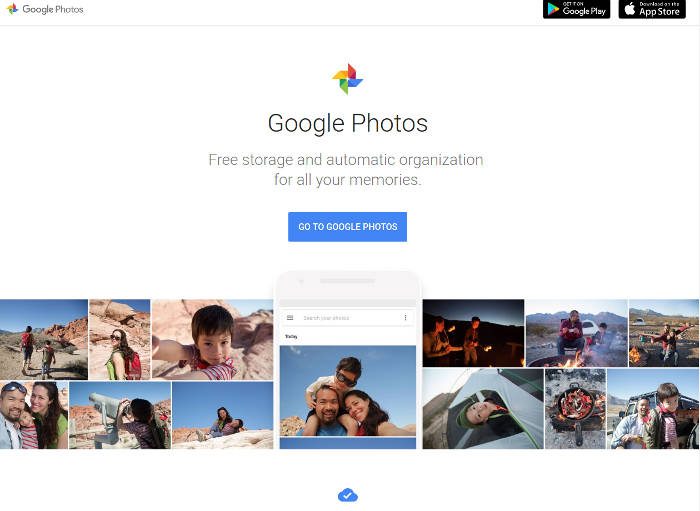The image size is (700, 511).
Task: Open boy selfie photo in striped shirt
Action: (x=212, y=339)
